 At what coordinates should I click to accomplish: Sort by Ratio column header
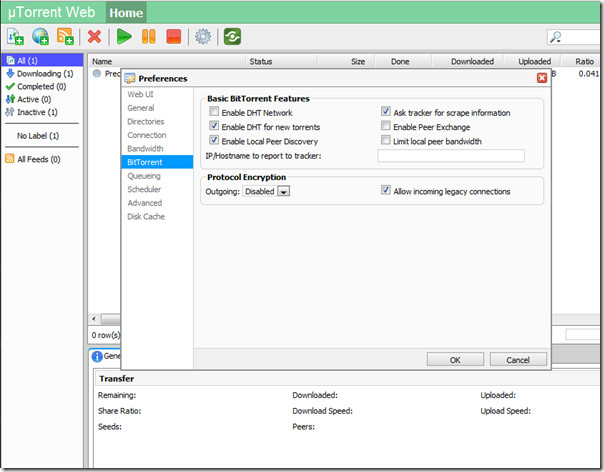(x=582, y=61)
